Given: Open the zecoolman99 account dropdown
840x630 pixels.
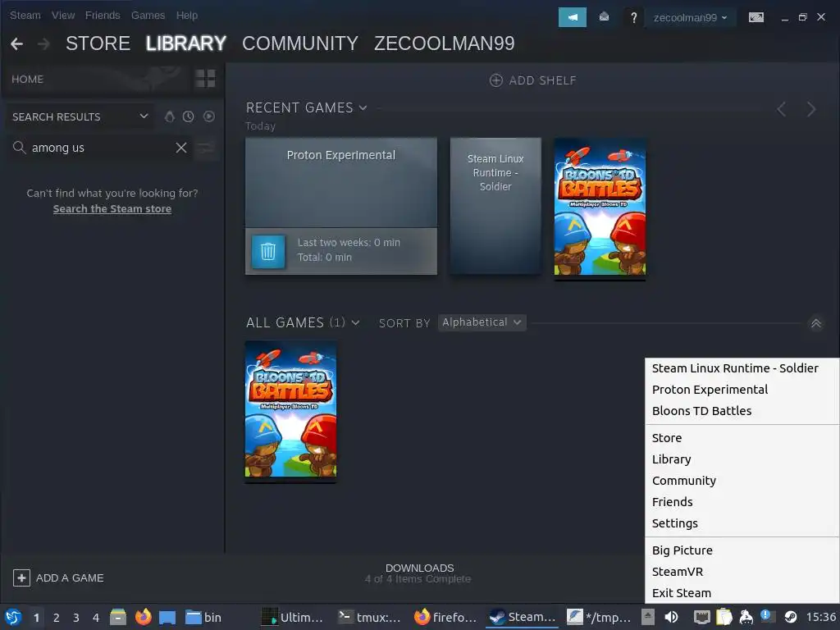Looking at the screenshot, I should [690, 18].
